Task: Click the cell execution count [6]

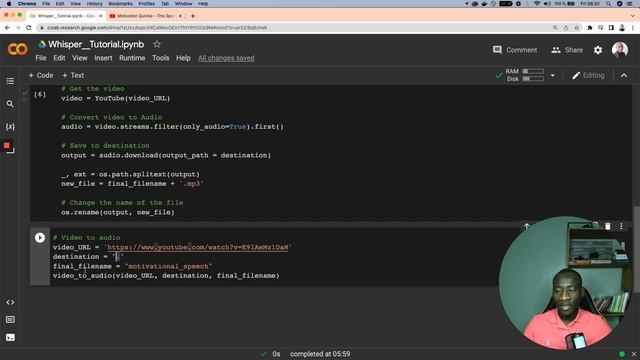Action: point(40,95)
